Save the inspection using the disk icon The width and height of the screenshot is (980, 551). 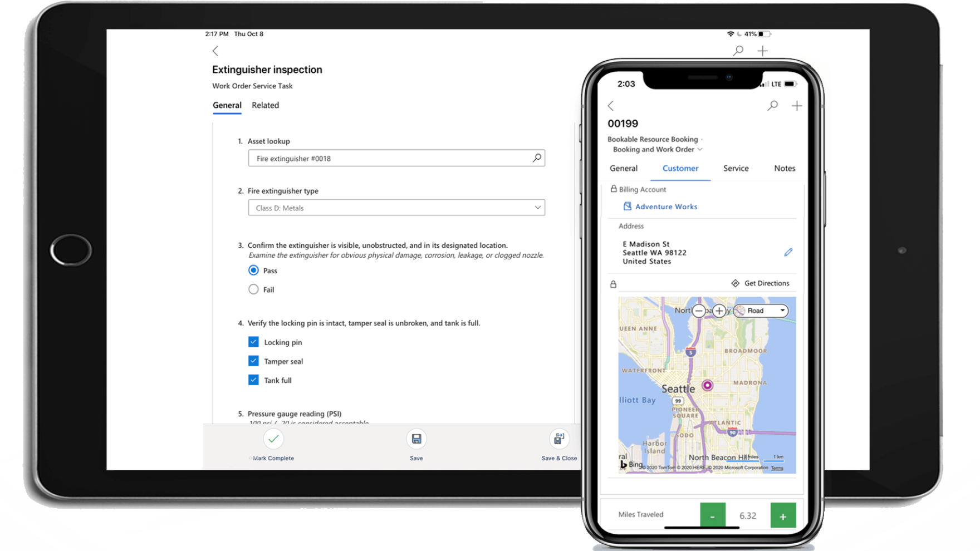416,439
